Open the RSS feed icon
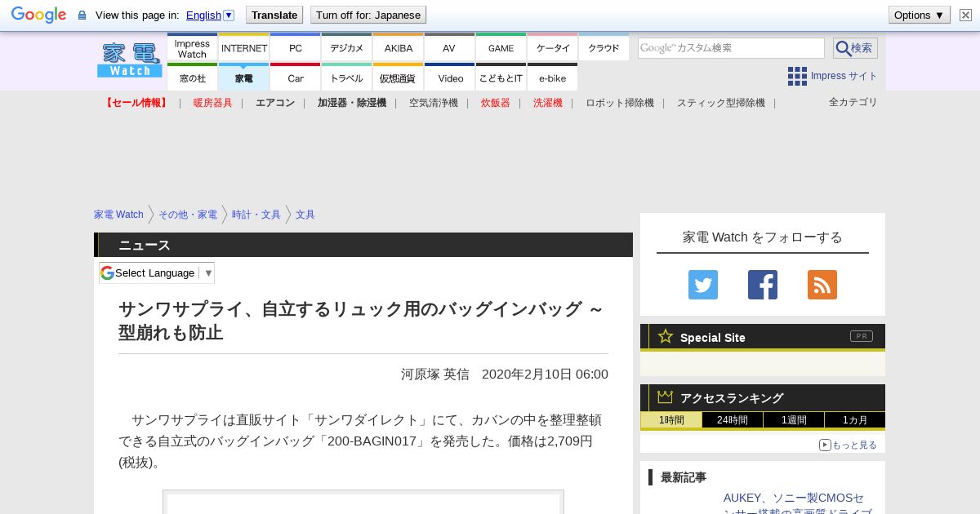Viewport: 980px width, 514px height. click(822, 285)
